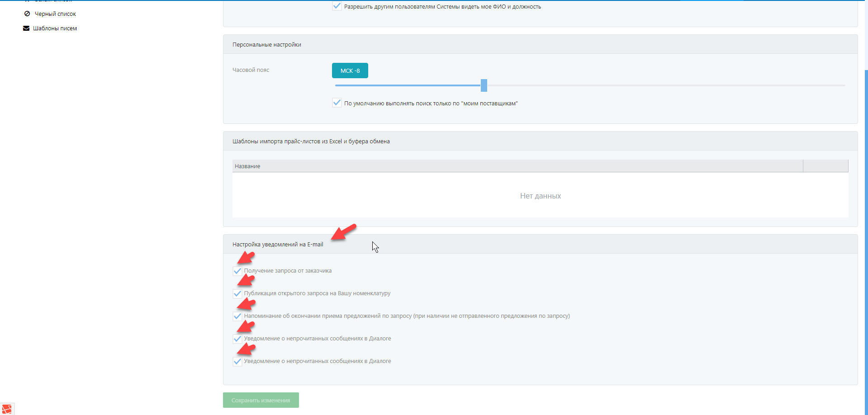Click the МСК -8 time zone button
The width and height of the screenshot is (868, 415).
click(x=350, y=71)
